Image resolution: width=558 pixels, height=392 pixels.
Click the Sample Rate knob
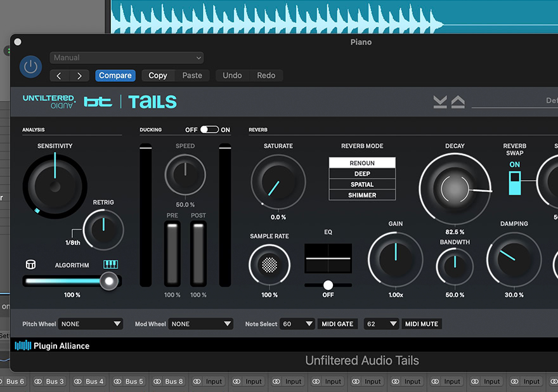point(269,265)
